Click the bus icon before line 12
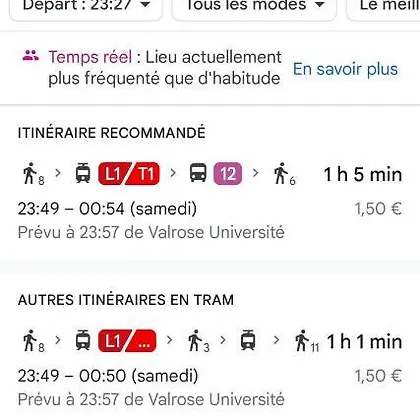Viewport: 420px width, 420px height. click(x=198, y=173)
